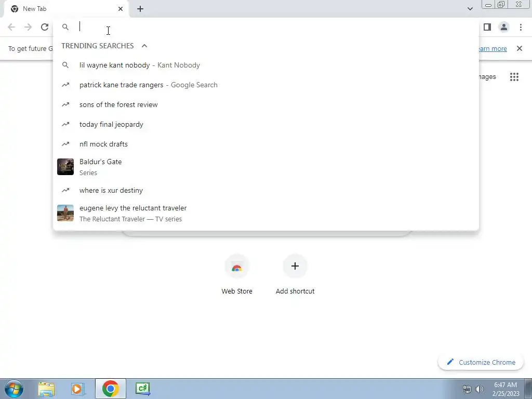Open File Explorer from the taskbar
Image resolution: width=532 pixels, height=399 pixels.
[46, 389]
